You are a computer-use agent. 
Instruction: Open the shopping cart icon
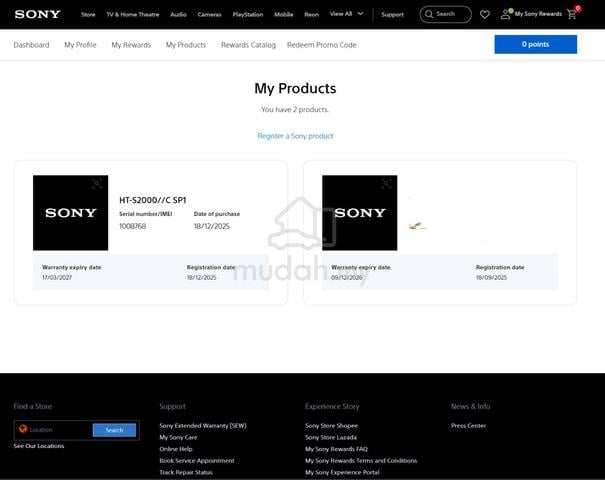572,14
